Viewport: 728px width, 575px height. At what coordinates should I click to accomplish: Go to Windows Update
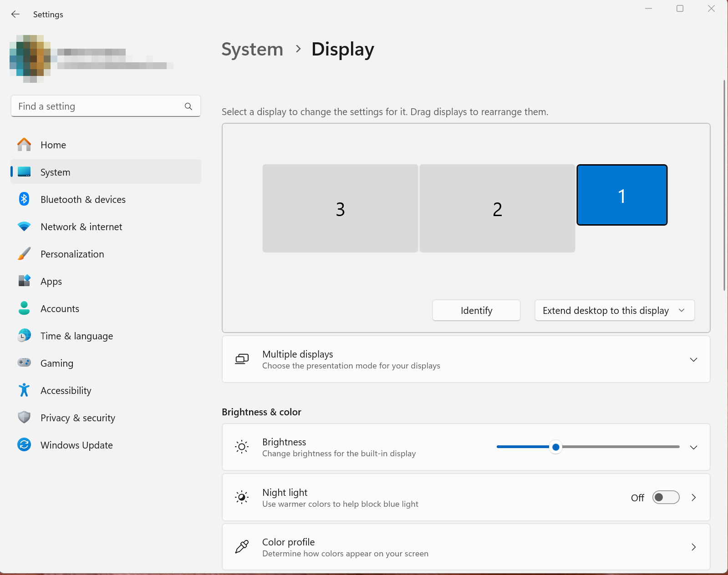[x=106, y=445]
